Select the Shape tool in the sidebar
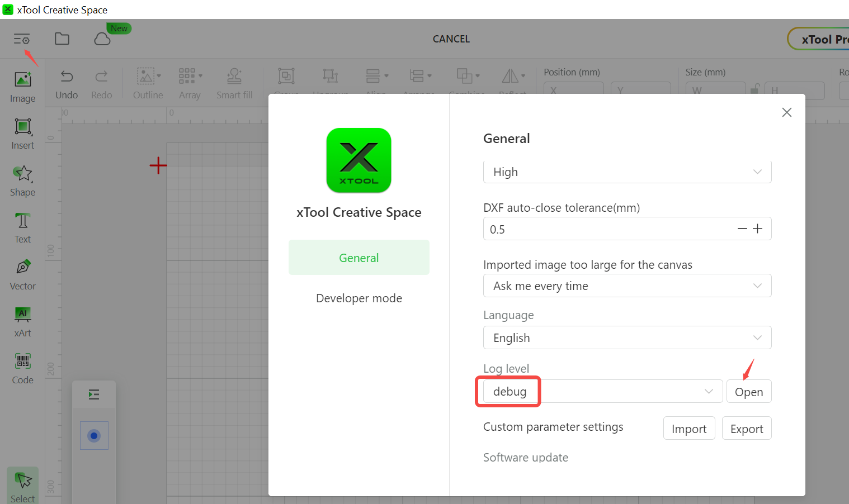The width and height of the screenshot is (849, 504). 22,181
